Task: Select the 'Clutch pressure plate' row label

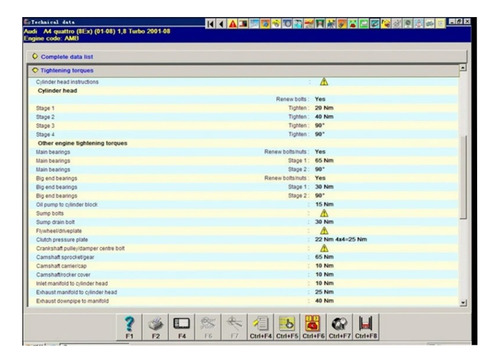Action: click(62, 240)
